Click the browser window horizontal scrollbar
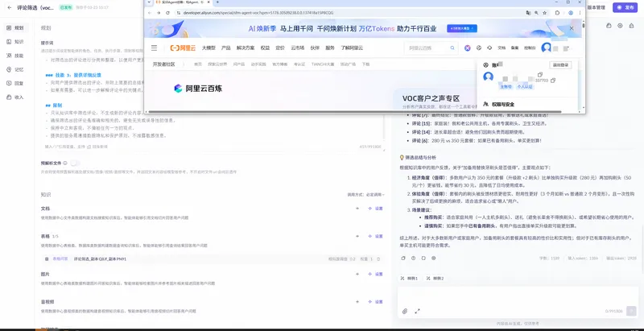 click(353, 111)
